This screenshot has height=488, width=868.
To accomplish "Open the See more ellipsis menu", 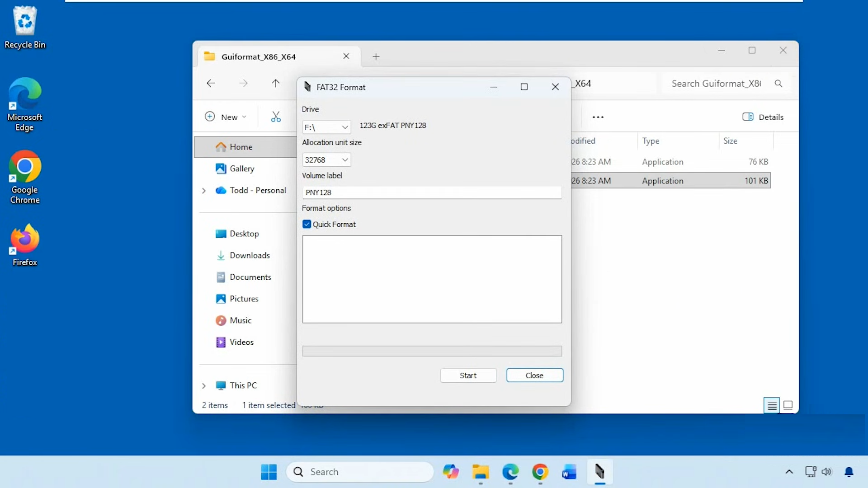I will tap(598, 117).
